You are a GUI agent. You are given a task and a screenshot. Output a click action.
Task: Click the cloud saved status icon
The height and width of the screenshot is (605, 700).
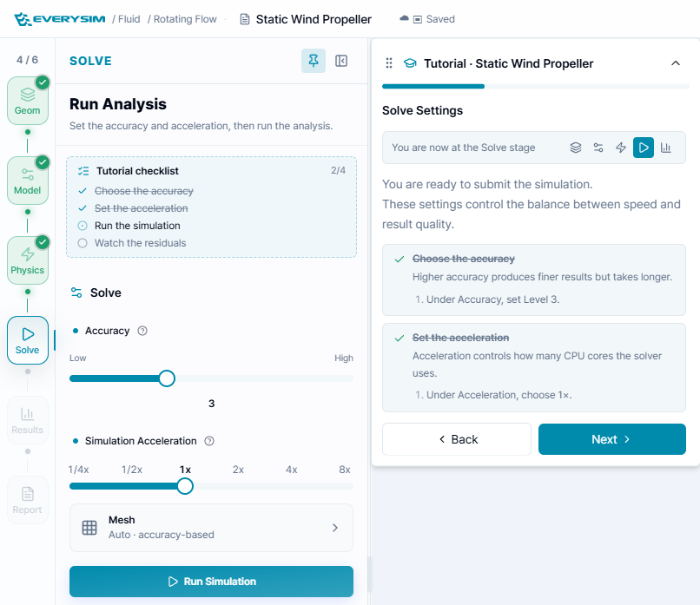click(404, 19)
